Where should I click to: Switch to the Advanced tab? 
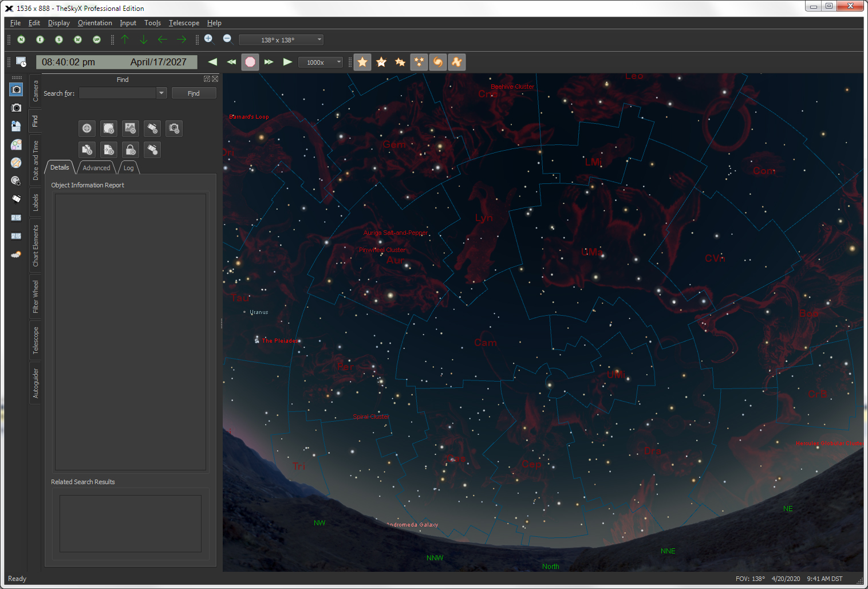click(x=96, y=167)
